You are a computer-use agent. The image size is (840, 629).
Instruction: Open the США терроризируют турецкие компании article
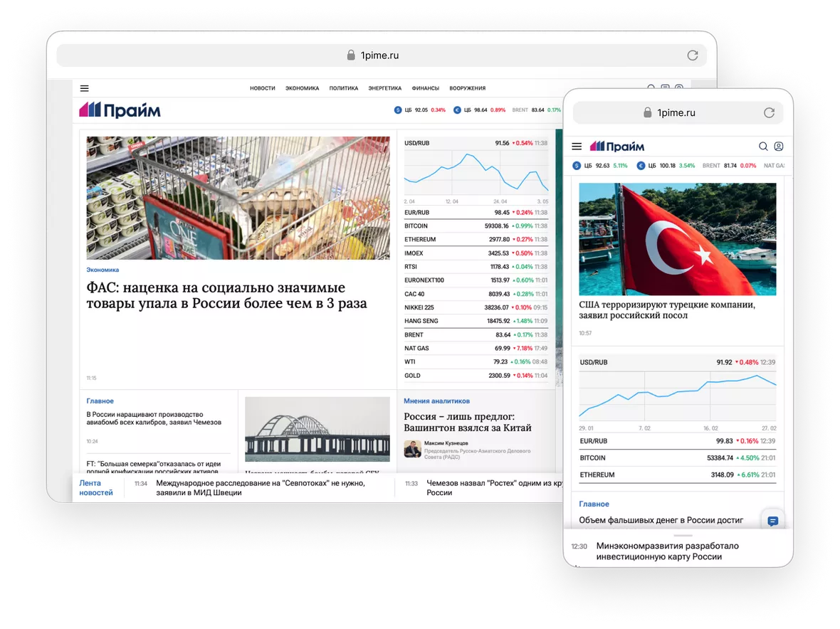click(667, 310)
